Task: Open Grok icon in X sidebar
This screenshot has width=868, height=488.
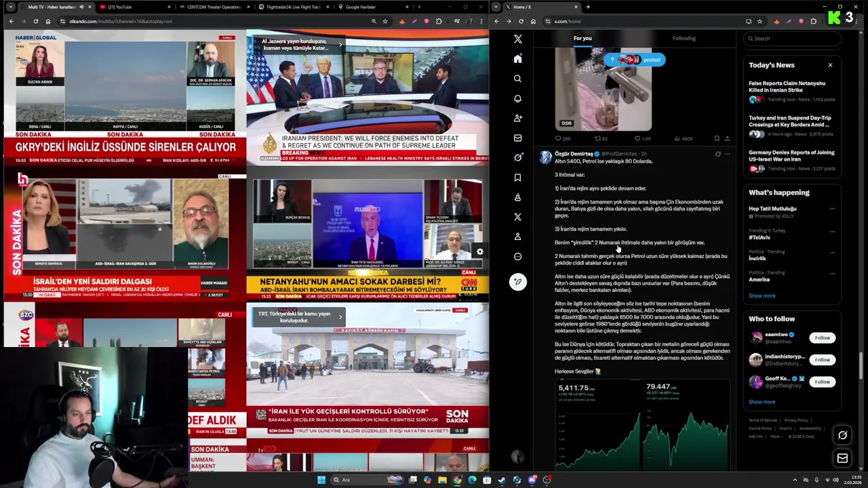Action: coord(517,157)
